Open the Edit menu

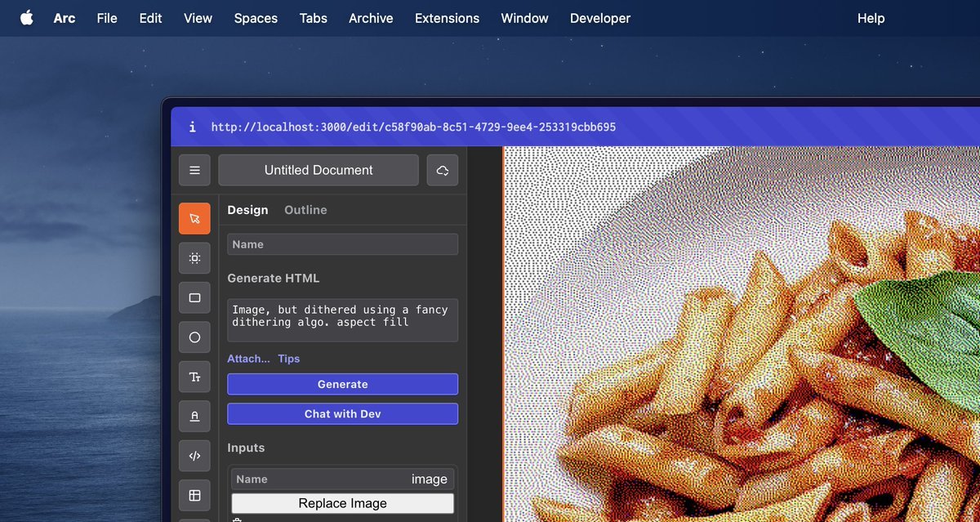150,18
